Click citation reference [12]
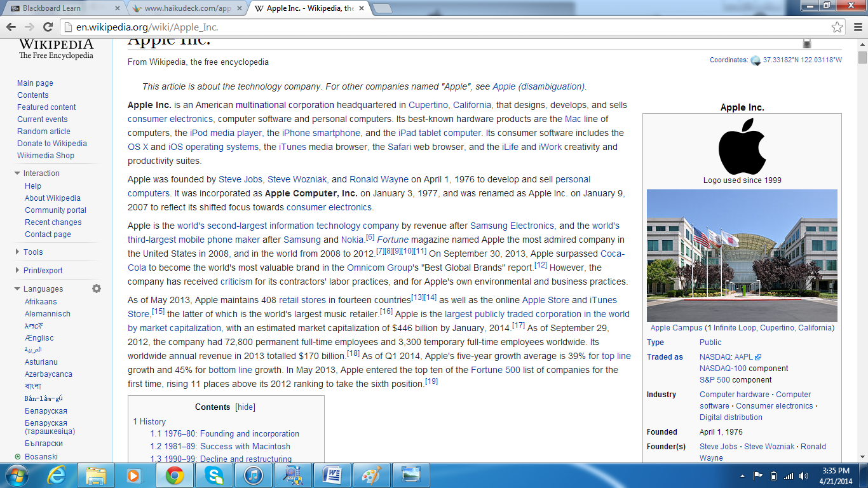Screen dimensions: 868x488 tap(541, 265)
